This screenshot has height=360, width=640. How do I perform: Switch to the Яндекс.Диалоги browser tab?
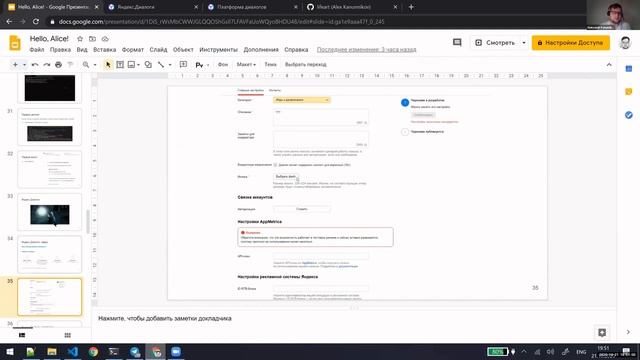pyautogui.click(x=153, y=7)
